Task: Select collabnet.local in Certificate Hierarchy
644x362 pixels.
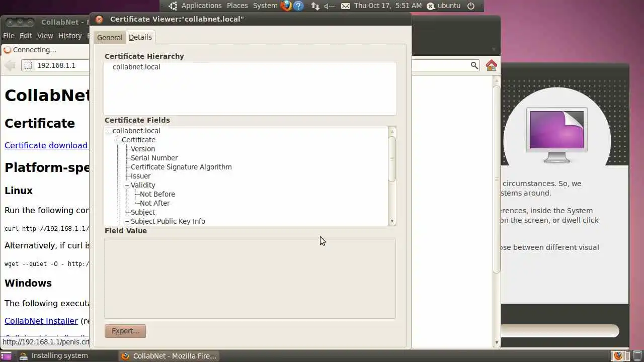Action: (x=136, y=67)
